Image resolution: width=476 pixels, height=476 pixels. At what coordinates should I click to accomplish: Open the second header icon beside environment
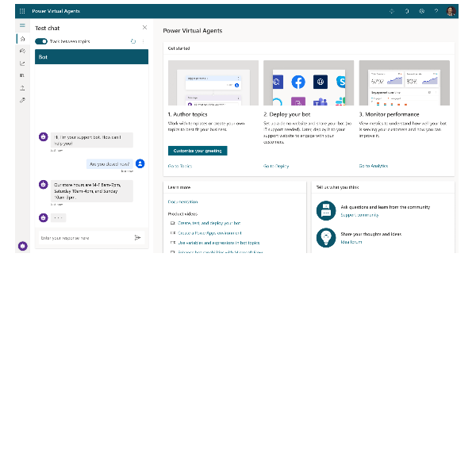tap(407, 11)
